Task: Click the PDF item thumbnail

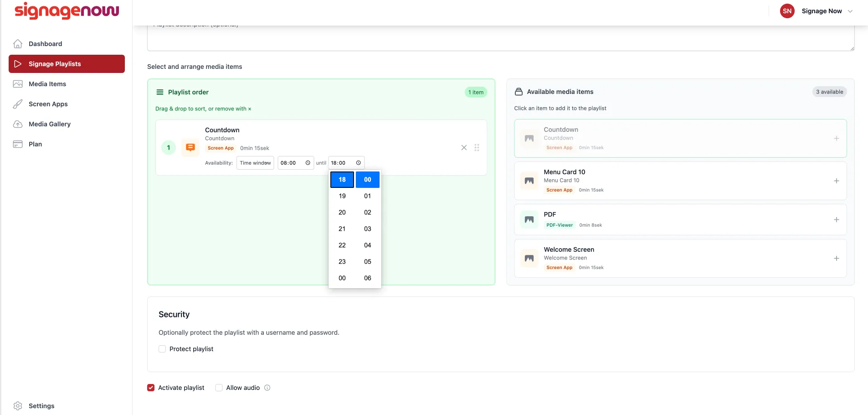Action: click(529, 220)
